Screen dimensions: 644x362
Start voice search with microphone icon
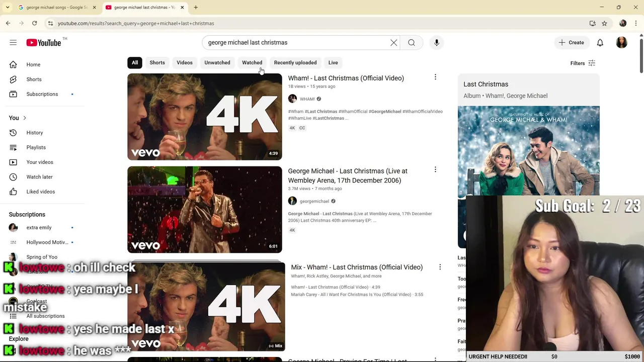tap(437, 43)
